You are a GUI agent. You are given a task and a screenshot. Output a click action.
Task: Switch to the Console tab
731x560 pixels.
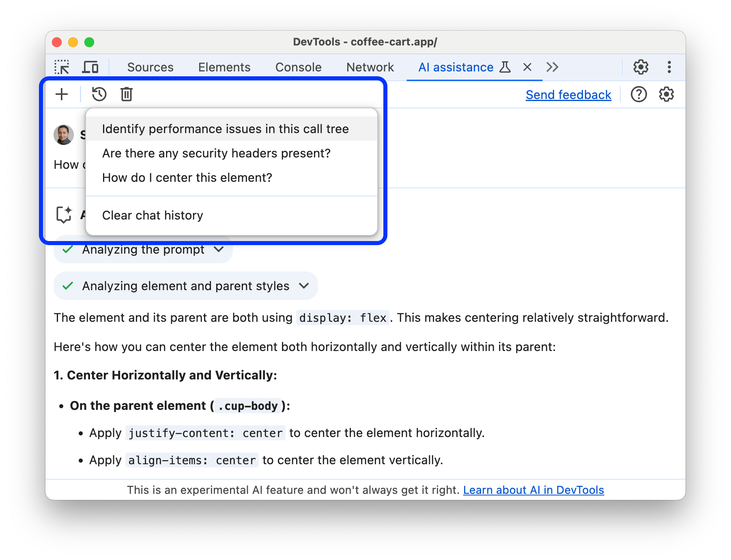298,67
